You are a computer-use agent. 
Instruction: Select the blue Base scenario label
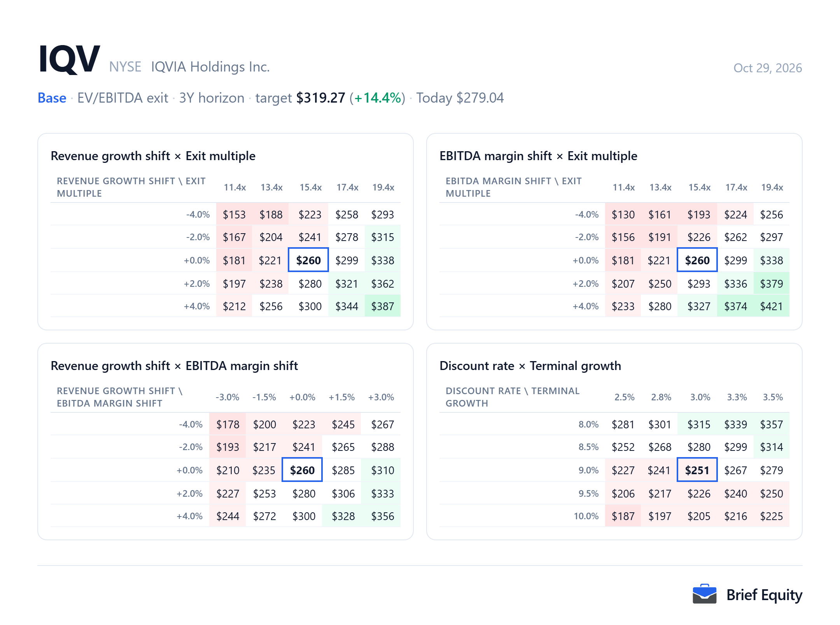(52, 98)
